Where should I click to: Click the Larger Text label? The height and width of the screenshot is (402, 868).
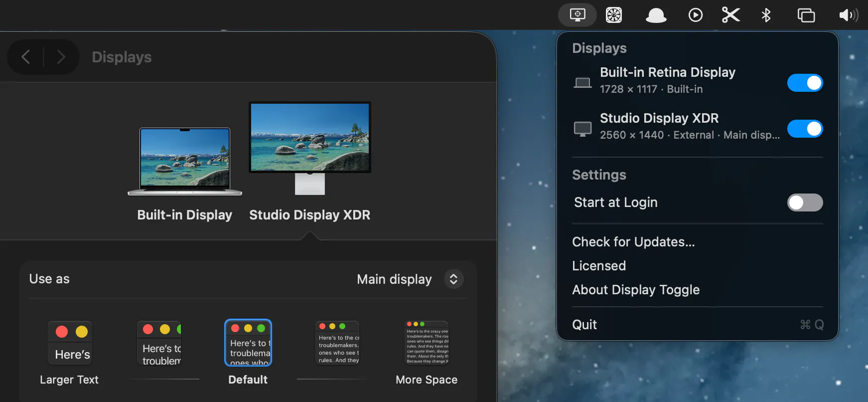[69, 380]
